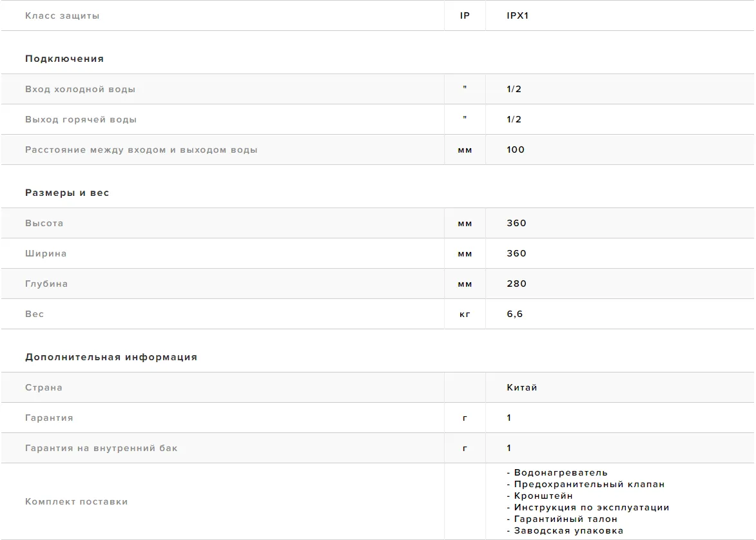The width and height of the screenshot is (756, 540).
Task: Select the country value "Китай"
Action: 522,387
